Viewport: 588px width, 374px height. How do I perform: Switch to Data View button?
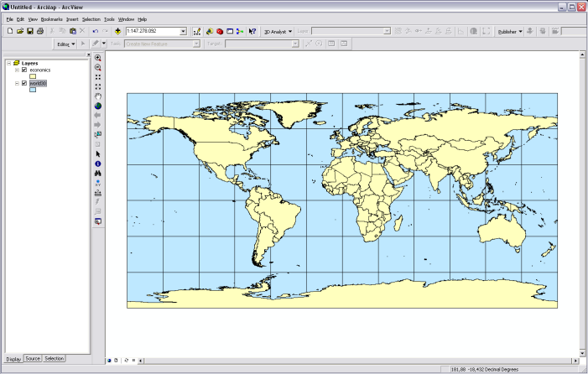pos(109,361)
